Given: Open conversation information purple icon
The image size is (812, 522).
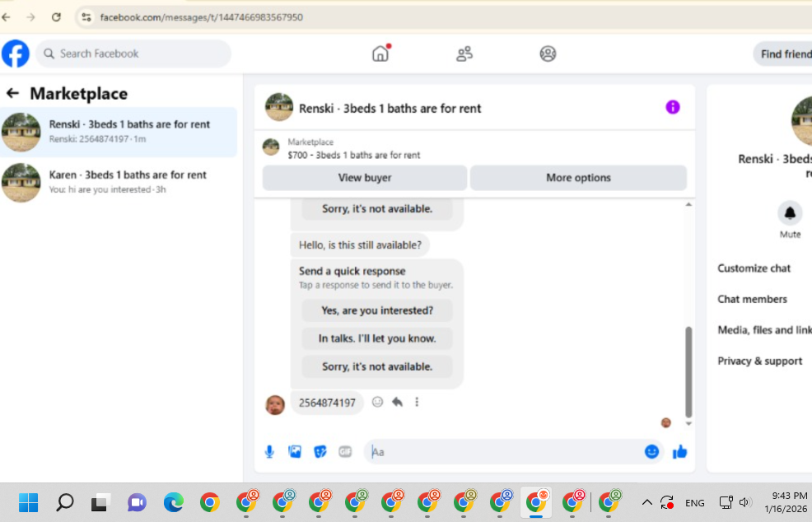Looking at the screenshot, I should point(673,107).
